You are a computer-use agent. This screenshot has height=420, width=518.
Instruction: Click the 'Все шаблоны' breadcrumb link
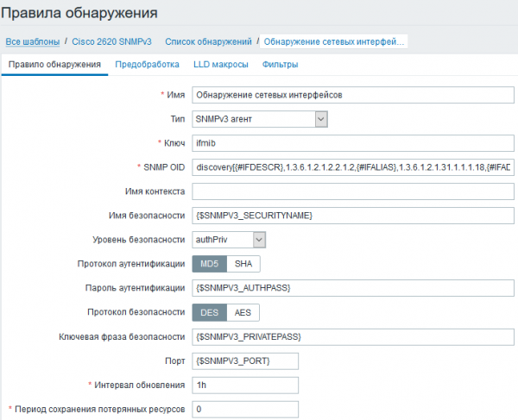33,41
